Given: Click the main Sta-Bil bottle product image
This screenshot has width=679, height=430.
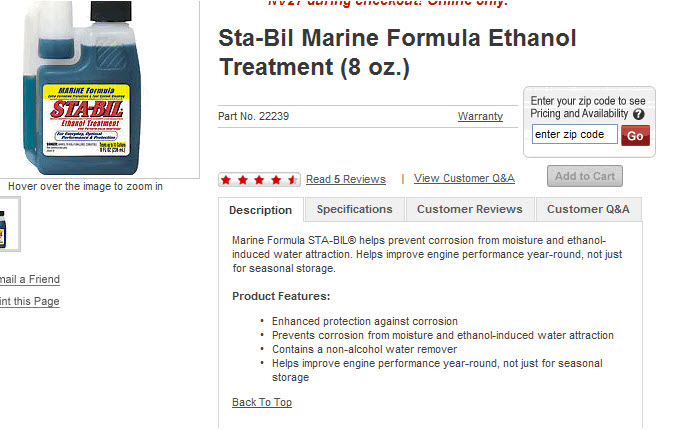Looking at the screenshot, I should point(82,88).
